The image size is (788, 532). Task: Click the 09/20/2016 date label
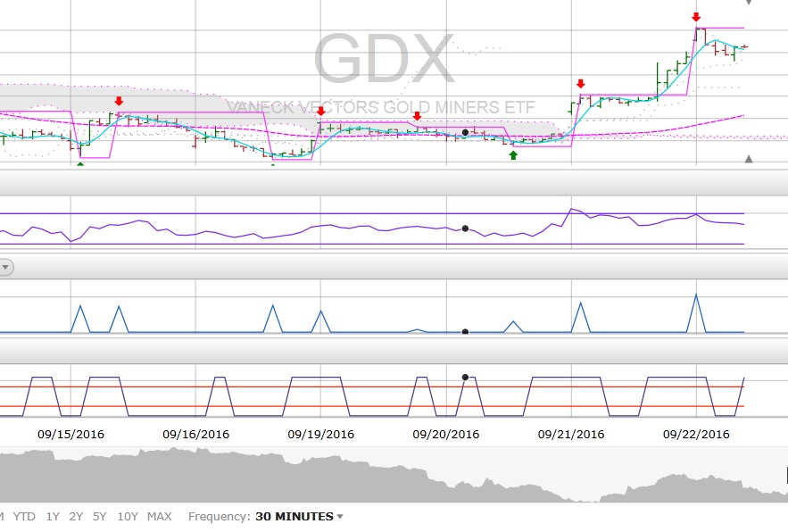click(446, 435)
